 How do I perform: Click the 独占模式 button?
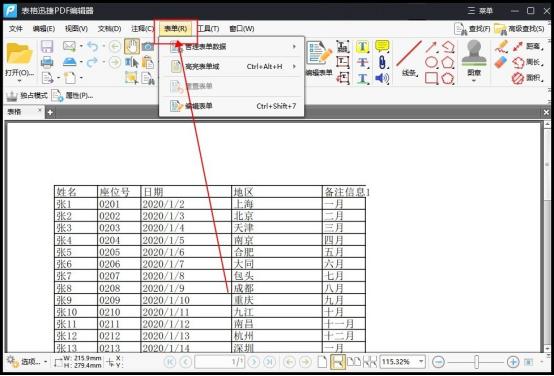[27, 95]
